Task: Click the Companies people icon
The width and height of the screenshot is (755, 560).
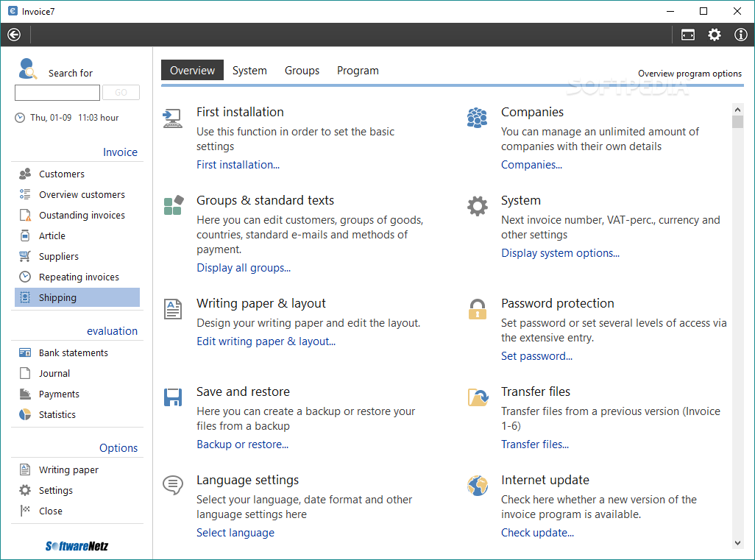Action: pos(477,118)
